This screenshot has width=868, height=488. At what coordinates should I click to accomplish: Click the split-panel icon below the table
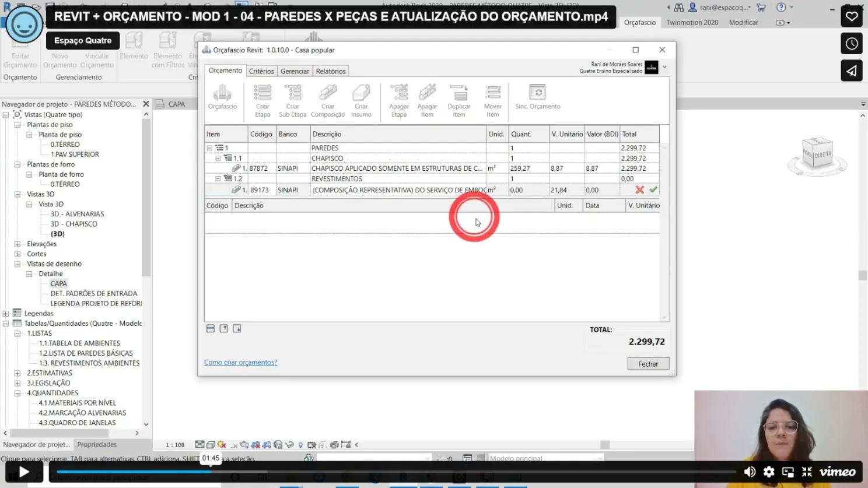(211, 329)
